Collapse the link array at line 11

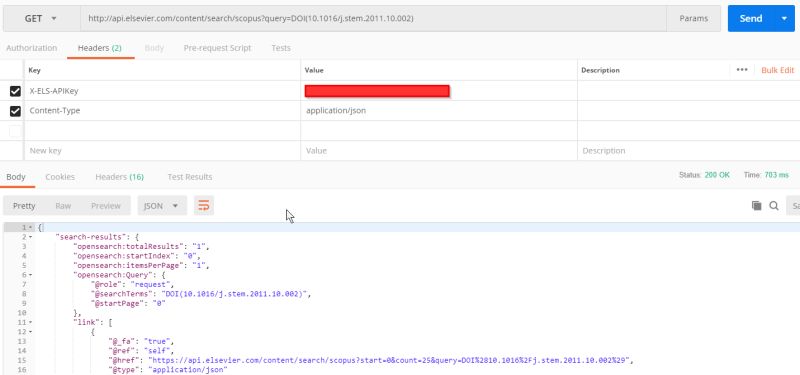pyautogui.click(x=31, y=322)
